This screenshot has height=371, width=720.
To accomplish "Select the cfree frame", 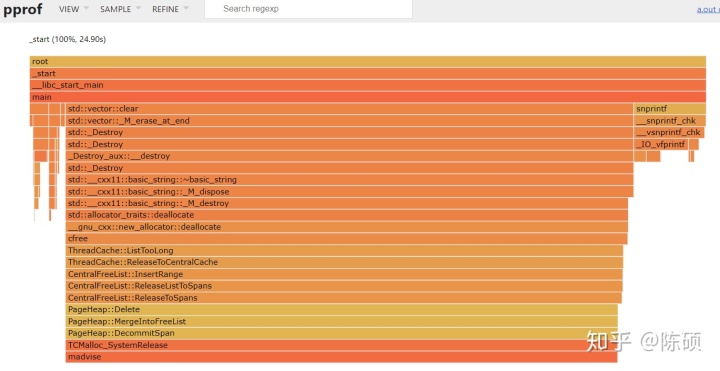I will [347, 239].
